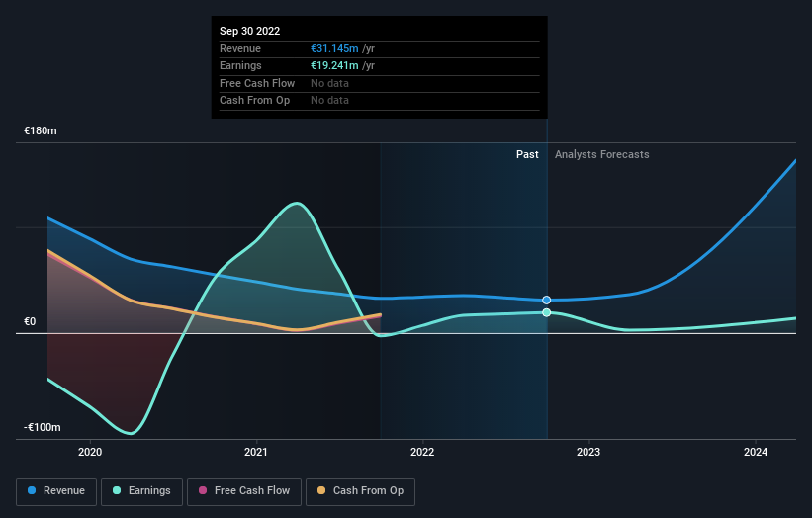Click the €0 y-axis label
The image size is (812, 518).
30,321
